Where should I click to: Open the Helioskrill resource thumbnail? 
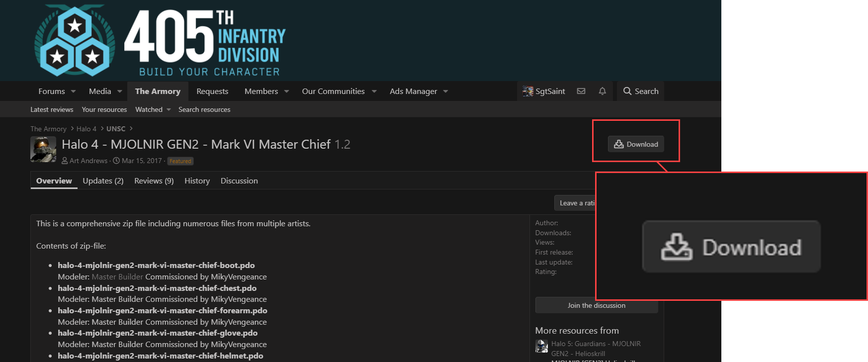coord(541,346)
